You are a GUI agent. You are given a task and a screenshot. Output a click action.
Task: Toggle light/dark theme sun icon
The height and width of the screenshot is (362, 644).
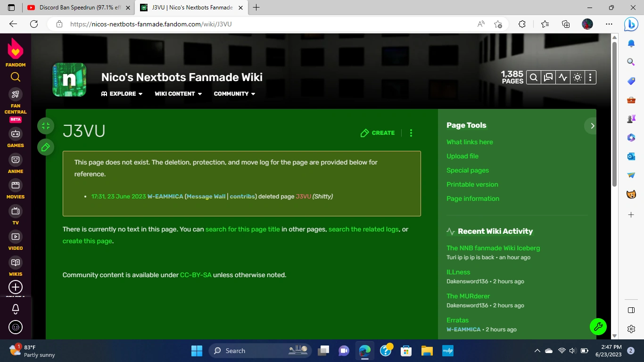click(x=577, y=78)
